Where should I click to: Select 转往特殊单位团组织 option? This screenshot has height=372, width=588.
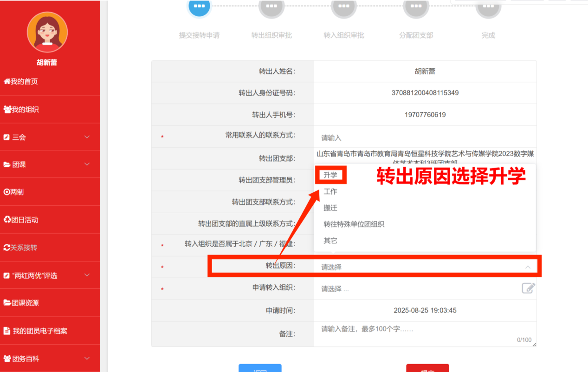[x=354, y=224]
